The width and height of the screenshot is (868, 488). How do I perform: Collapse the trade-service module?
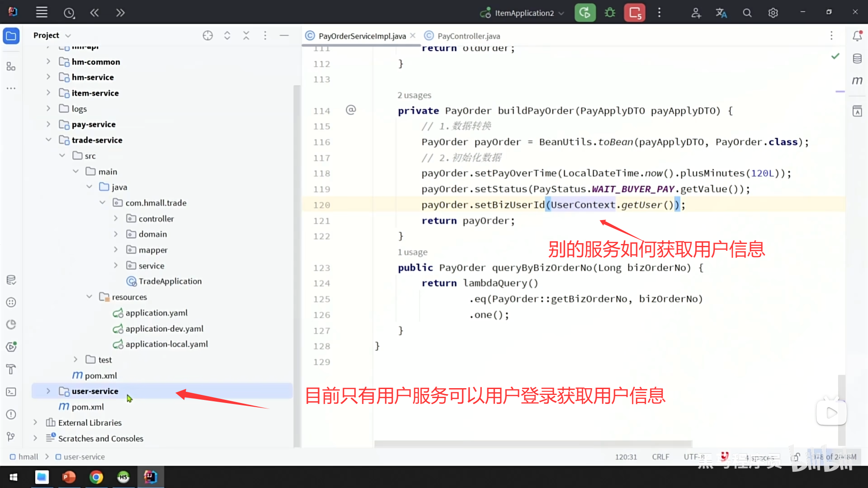pyautogui.click(x=48, y=140)
